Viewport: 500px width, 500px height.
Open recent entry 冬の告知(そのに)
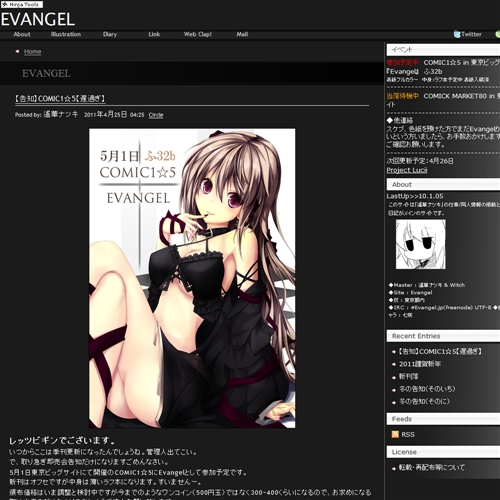coord(424,402)
